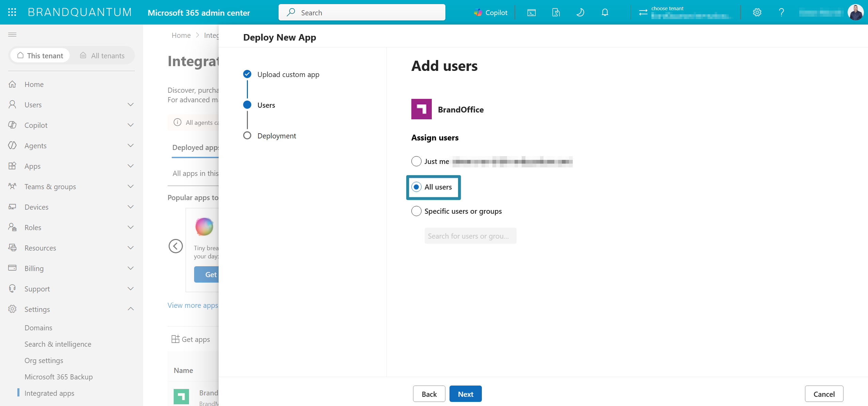868x406 pixels.
Task: Click the choose tenant switch icon
Action: pyautogui.click(x=643, y=13)
